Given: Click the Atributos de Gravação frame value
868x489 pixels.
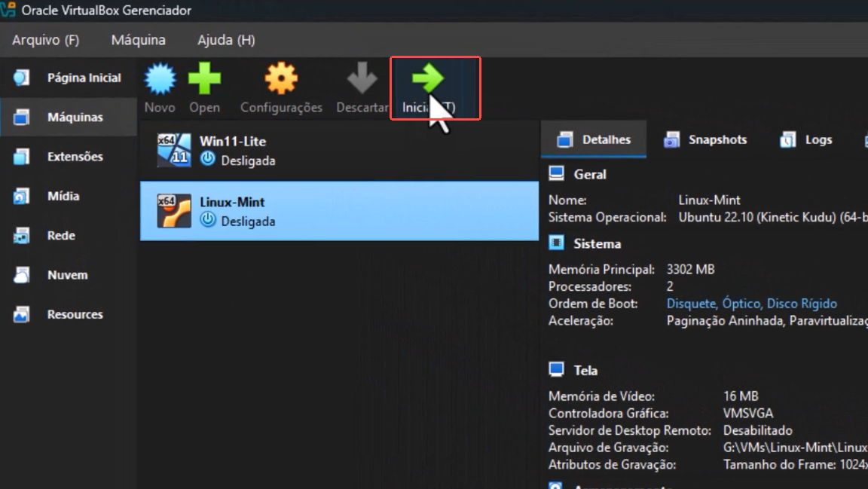Looking at the screenshot, I should pyautogui.click(x=796, y=465).
